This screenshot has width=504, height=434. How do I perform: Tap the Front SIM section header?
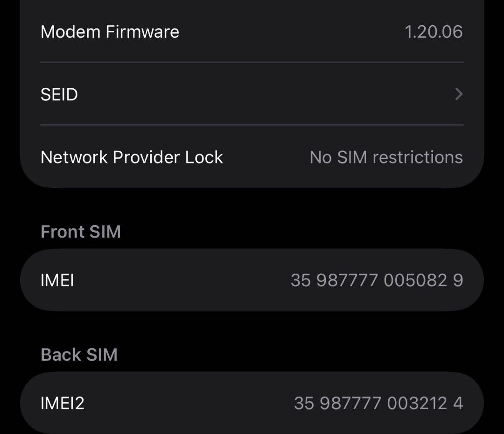click(x=80, y=231)
